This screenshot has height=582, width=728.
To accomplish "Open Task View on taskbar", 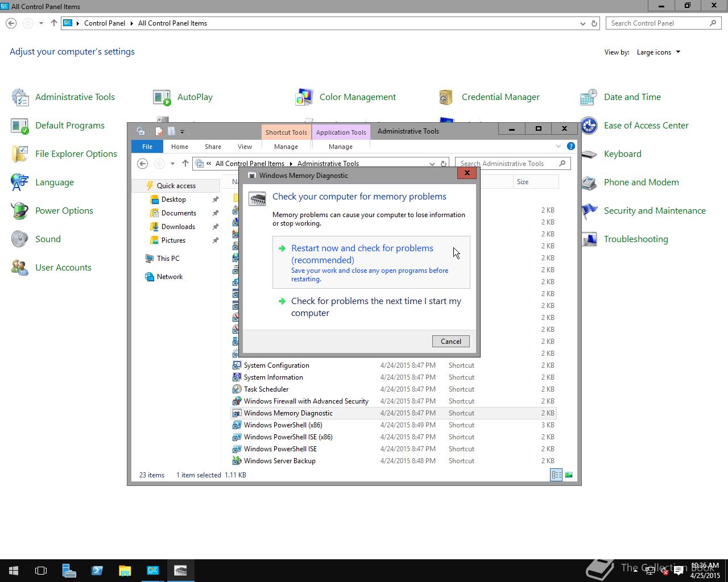I will pyautogui.click(x=41, y=571).
